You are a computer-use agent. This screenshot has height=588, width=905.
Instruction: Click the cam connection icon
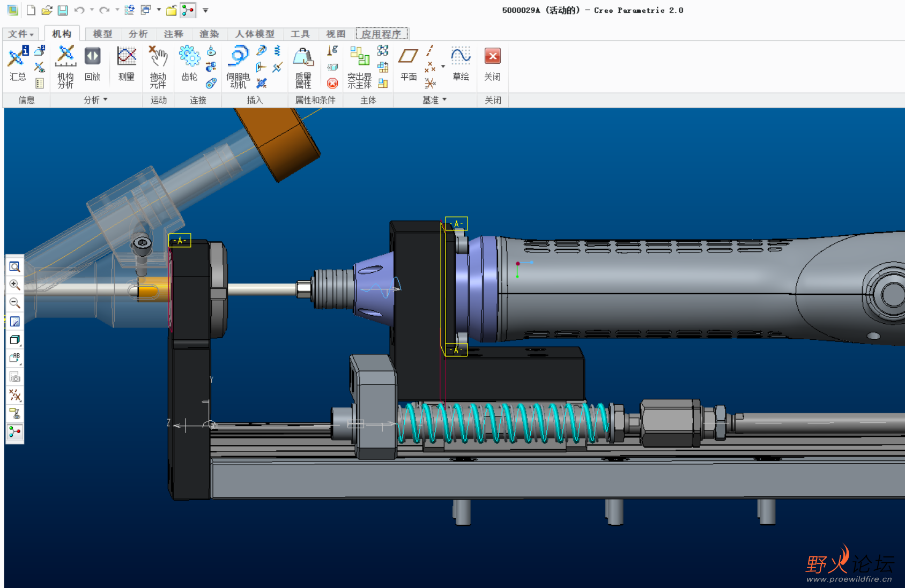coord(212,51)
